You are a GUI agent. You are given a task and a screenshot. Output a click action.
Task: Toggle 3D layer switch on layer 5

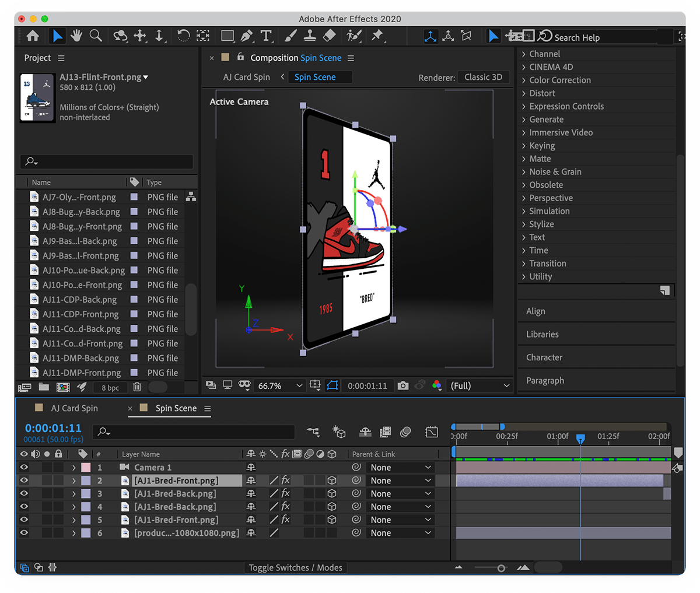point(332,520)
